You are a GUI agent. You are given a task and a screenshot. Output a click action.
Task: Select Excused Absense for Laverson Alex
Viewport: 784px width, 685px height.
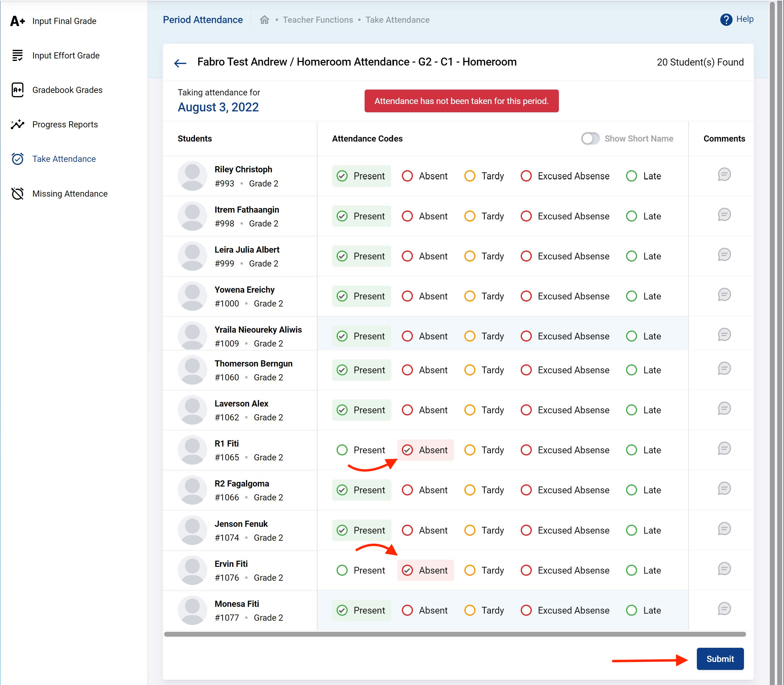tap(526, 410)
